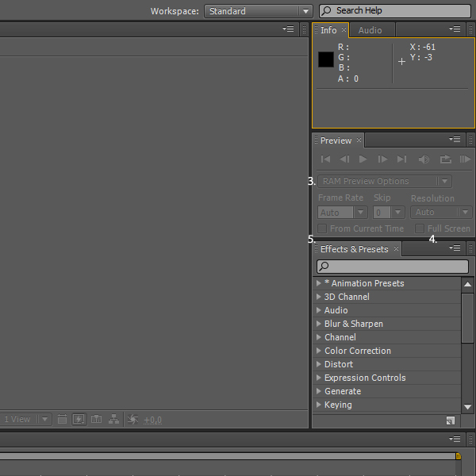The height and width of the screenshot is (476, 476).
Task: Click the effects list scrollbar thumb
Action: pyautogui.click(x=467, y=318)
